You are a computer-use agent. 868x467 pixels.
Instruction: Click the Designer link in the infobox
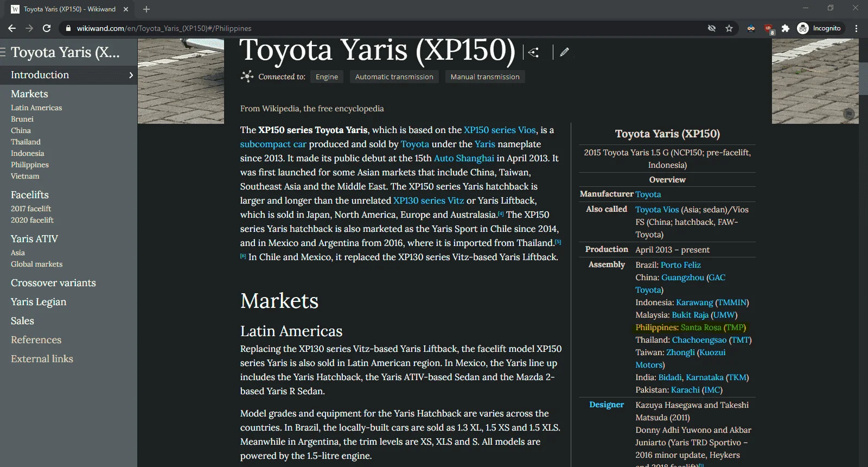[607, 405]
